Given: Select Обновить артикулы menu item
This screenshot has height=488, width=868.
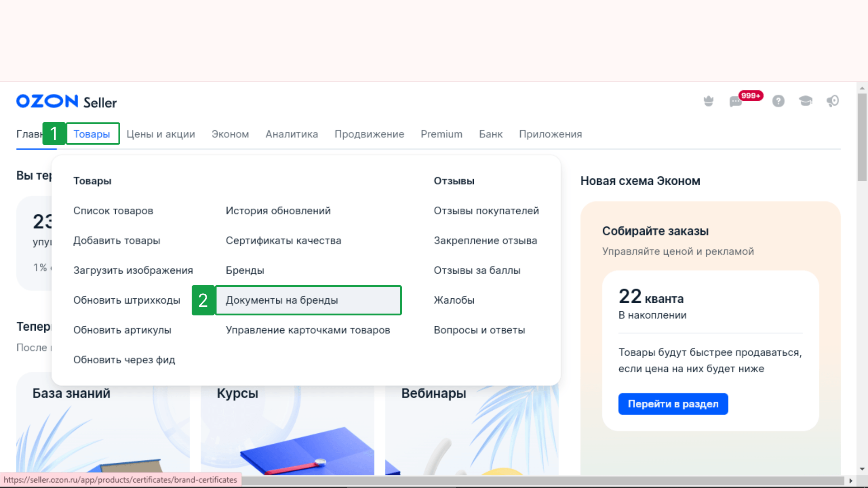Looking at the screenshot, I should tap(122, 330).
